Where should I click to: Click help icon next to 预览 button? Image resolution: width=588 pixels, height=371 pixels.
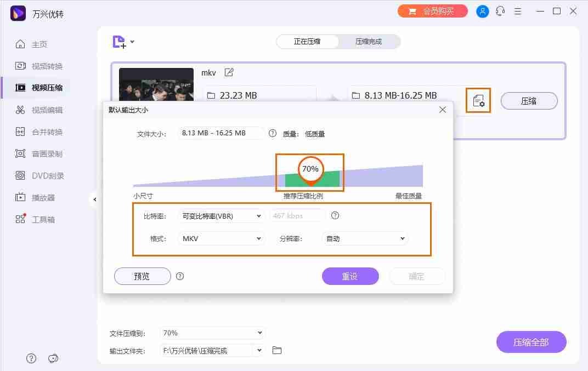180,276
